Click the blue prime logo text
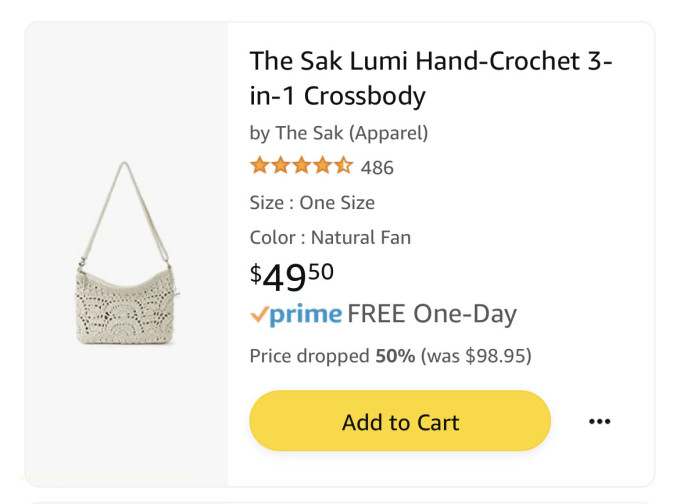This screenshot has width=680, height=504. [306, 315]
